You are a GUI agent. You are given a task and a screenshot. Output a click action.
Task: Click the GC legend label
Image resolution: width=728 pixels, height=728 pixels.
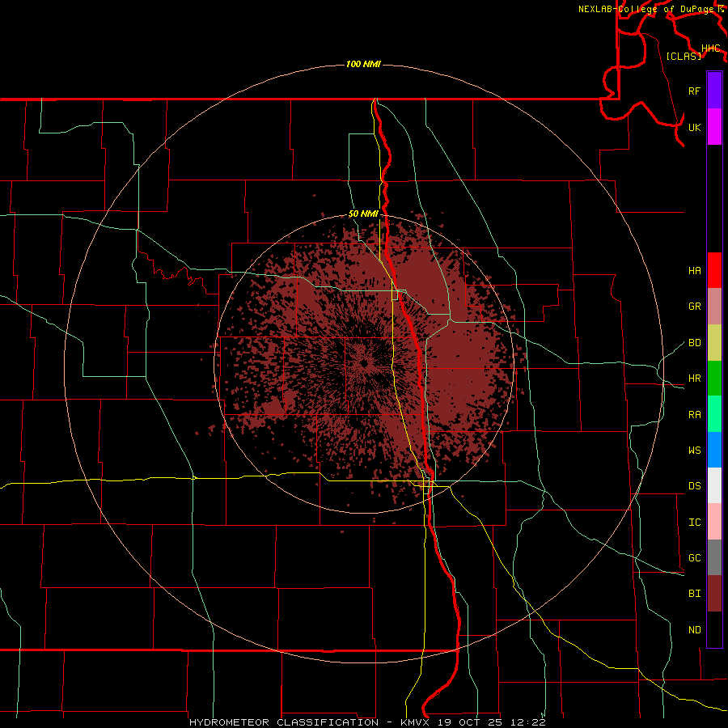pos(694,557)
